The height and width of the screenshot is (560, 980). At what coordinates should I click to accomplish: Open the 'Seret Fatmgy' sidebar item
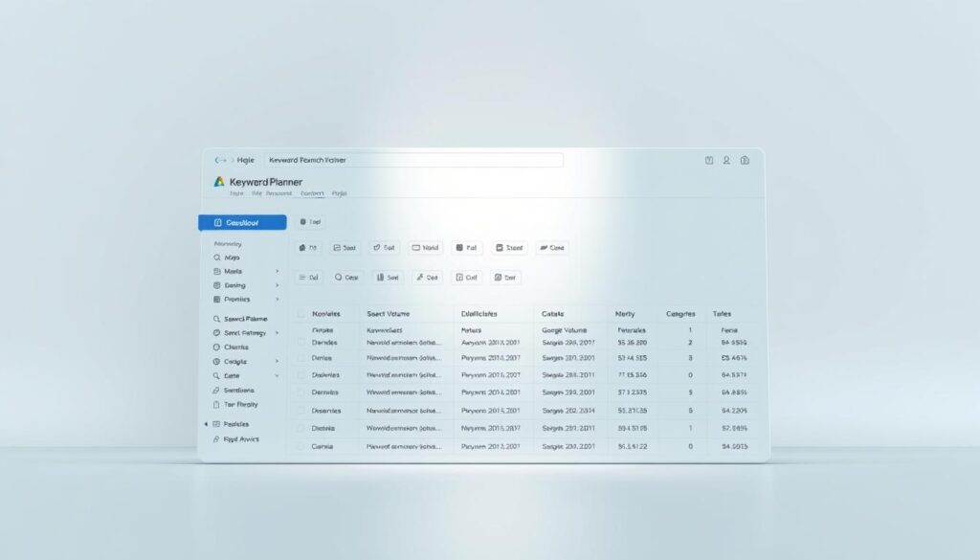[x=240, y=333]
